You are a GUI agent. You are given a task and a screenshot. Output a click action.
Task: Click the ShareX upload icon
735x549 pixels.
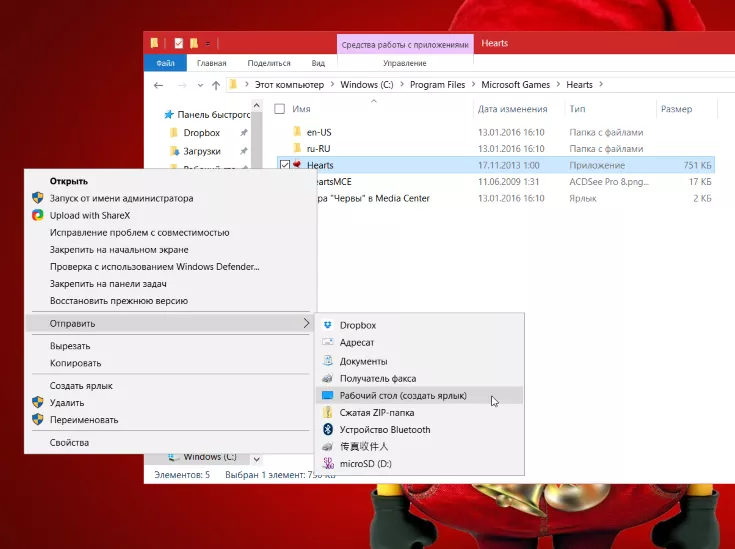point(38,215)
